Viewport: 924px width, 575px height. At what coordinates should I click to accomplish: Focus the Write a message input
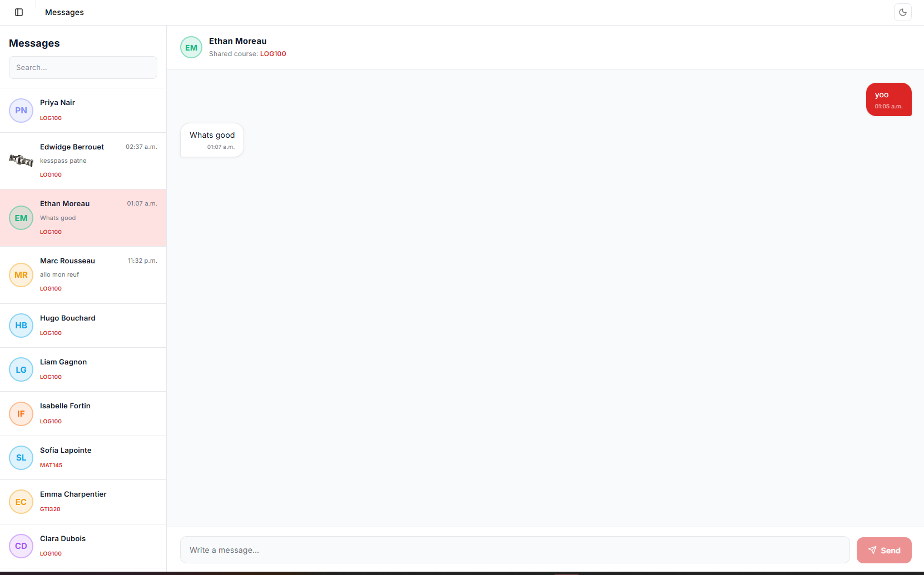pyautogui.click(x=515, y=550)
